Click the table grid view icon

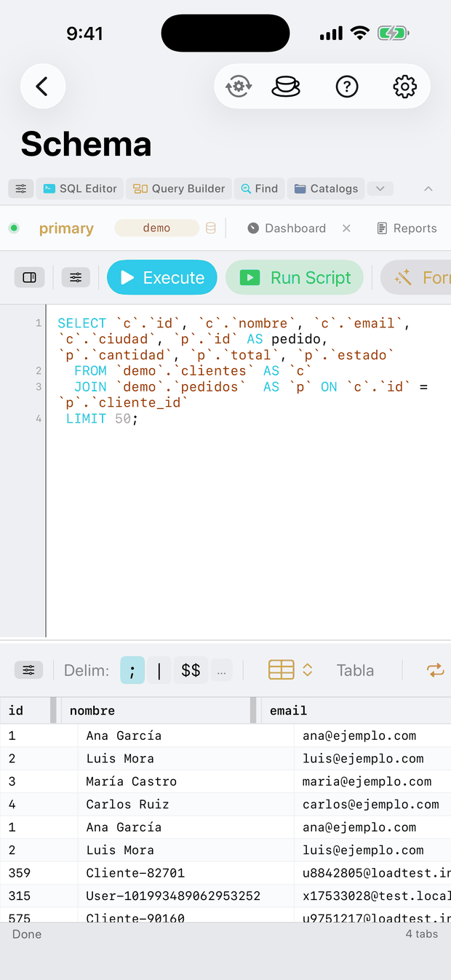(x=282, y=670)
